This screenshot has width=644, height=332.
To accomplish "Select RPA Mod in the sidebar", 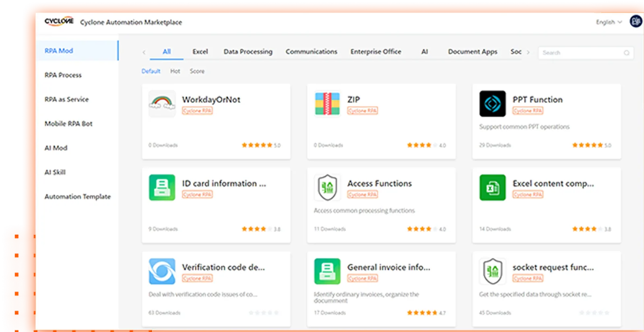I will click(77, 51).
